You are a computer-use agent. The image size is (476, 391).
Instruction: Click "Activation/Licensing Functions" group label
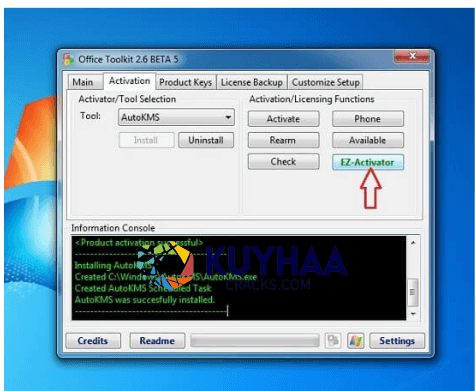click(312, 99)
